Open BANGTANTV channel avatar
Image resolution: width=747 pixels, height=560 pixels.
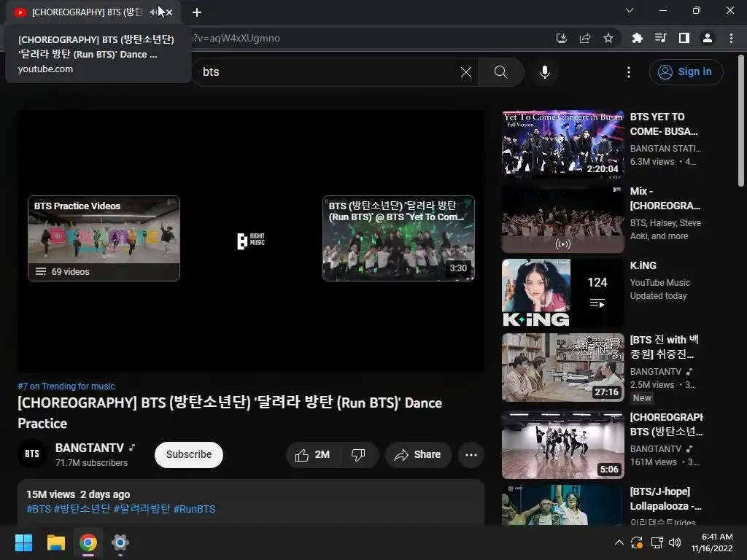pos(32,454)
